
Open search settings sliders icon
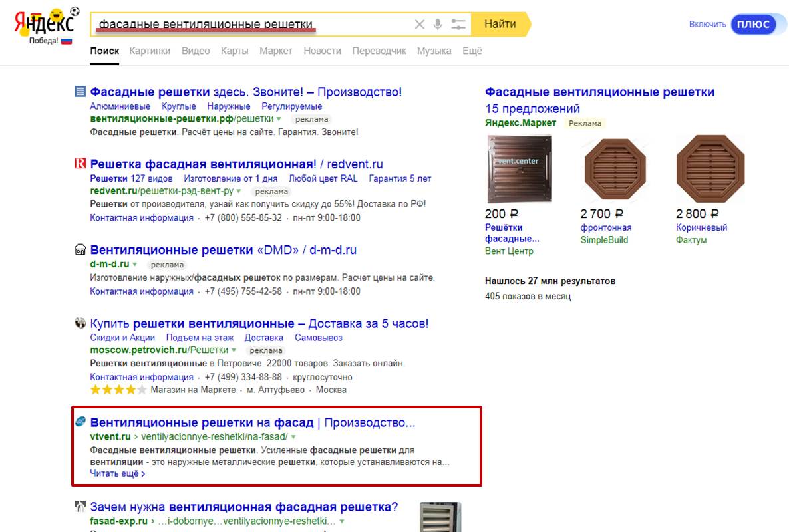458,24
